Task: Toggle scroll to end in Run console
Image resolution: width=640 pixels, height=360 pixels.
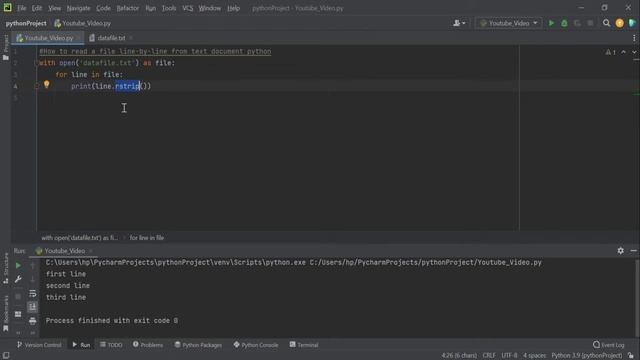Action: coord(33,307)
